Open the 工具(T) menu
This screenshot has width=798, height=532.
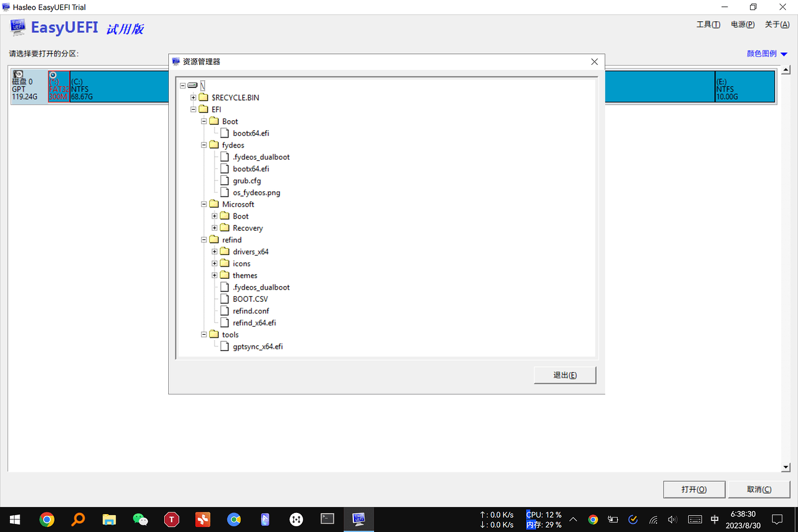click(708, 24)
